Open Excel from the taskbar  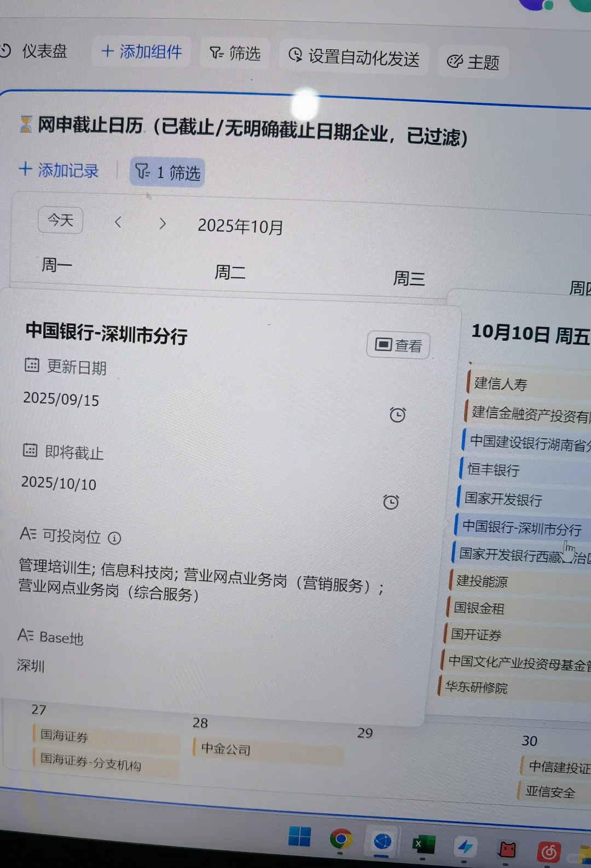[x=424, y=844]
